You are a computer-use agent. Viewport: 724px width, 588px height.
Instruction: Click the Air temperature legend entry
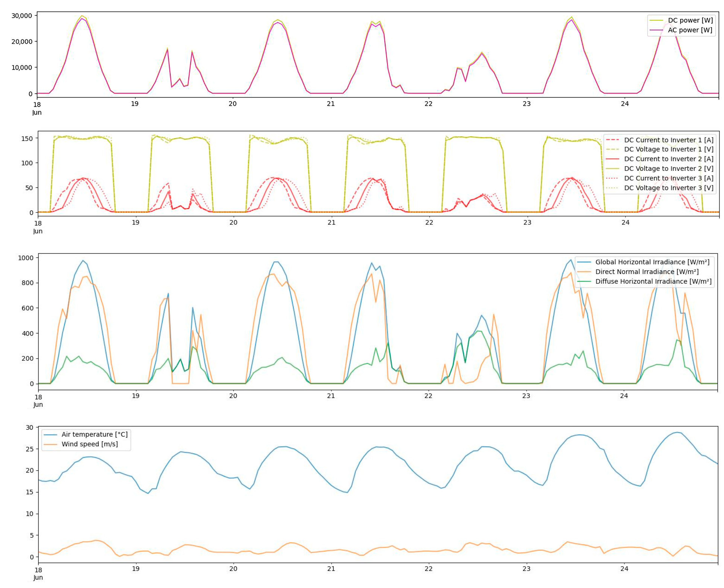point(95,434)
